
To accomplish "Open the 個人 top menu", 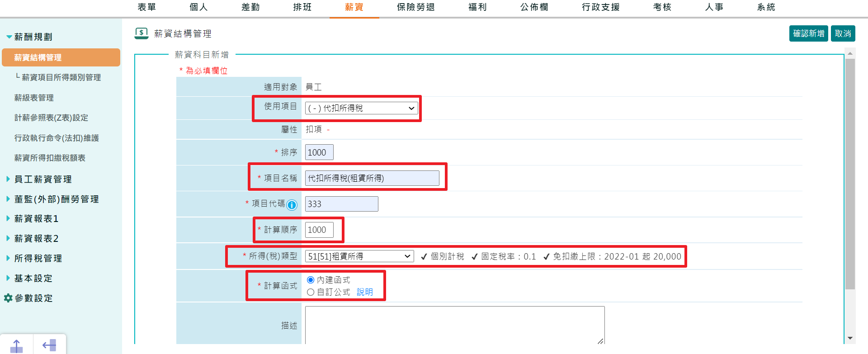I will 198,7.
